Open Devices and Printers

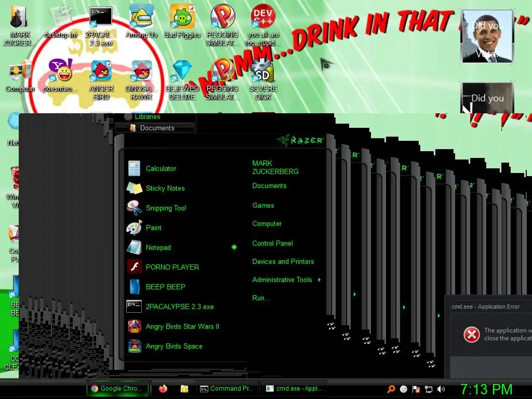pyautogui.click(x=283, y=262)
